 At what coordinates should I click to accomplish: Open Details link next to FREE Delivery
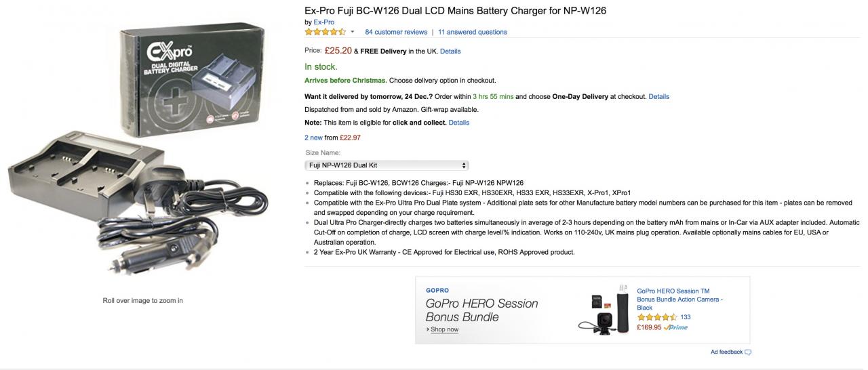pyautogui.click(x=450, y=52)
